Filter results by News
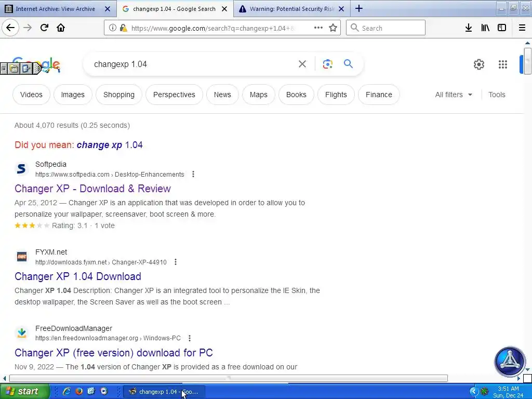 222,95
